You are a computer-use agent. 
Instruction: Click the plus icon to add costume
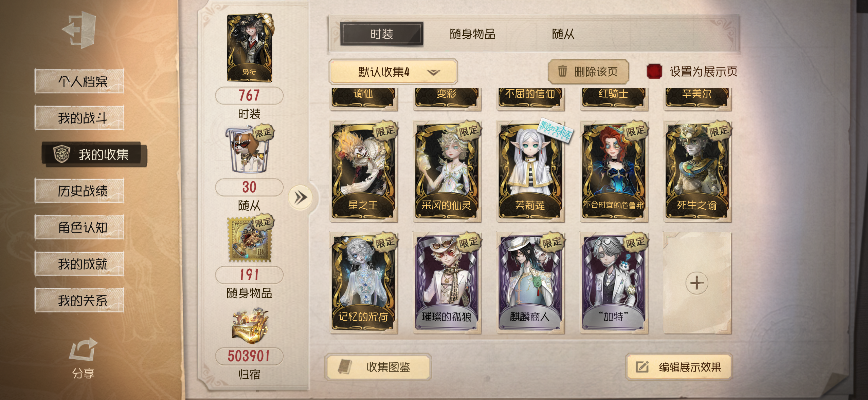click(x=697, y=283)
